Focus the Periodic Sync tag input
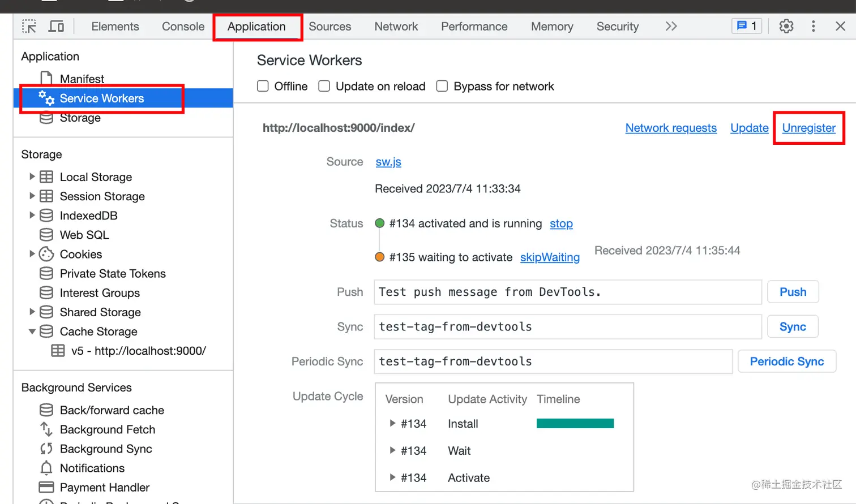This screenshot has width=856, height=504. [x=553, y=361]
